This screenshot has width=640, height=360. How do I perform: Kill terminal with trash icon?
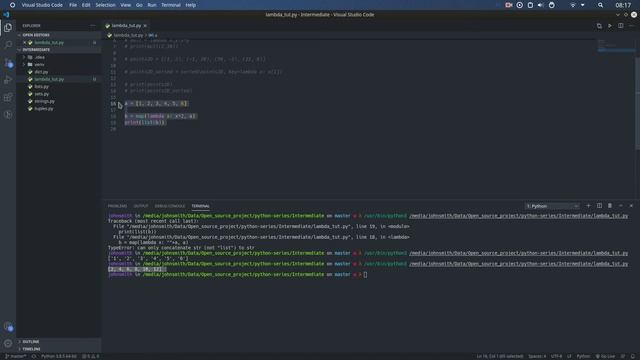point(610,206)
